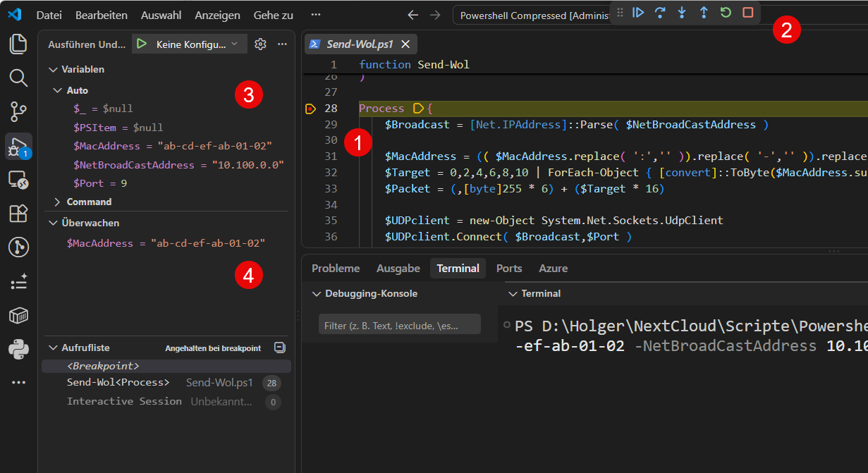This screenshot has height=473, width=868.
Task: Continue debugging with the Continue button
Action: point(638,13)
